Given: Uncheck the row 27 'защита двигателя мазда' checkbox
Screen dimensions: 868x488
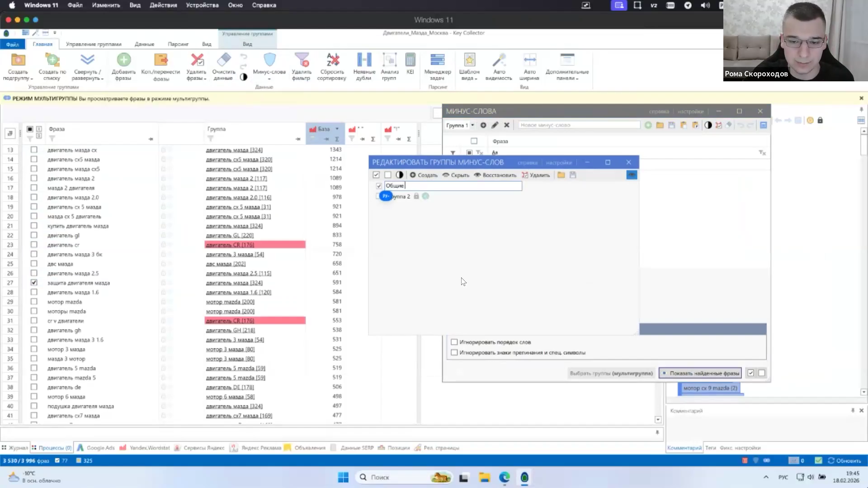Looking at the screenshot, I should click(34, 282).
